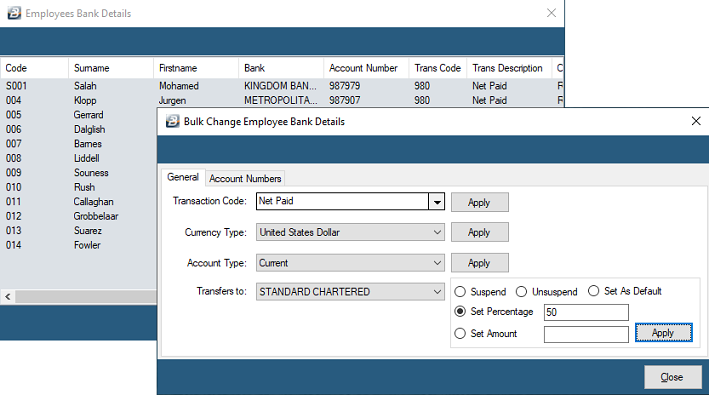The height and width of the screenshot is (395, 709).
Task: Expand the Currency Type combo box
Action: [350, 232]
